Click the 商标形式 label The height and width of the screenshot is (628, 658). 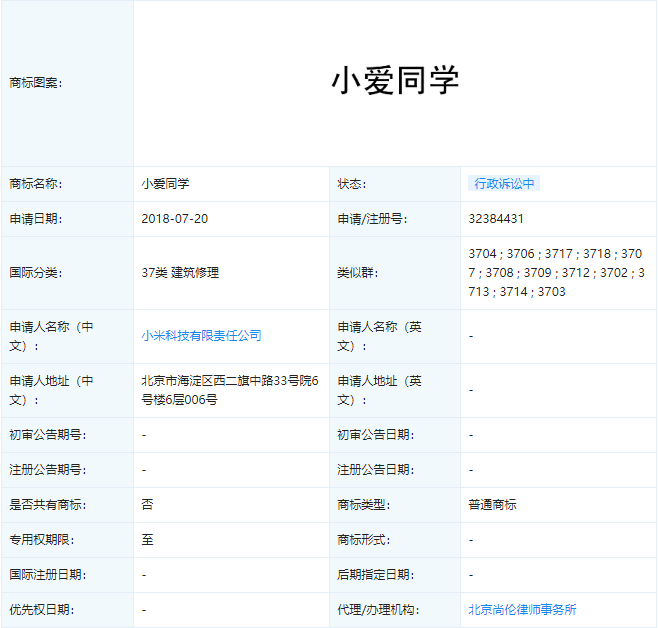363,539
